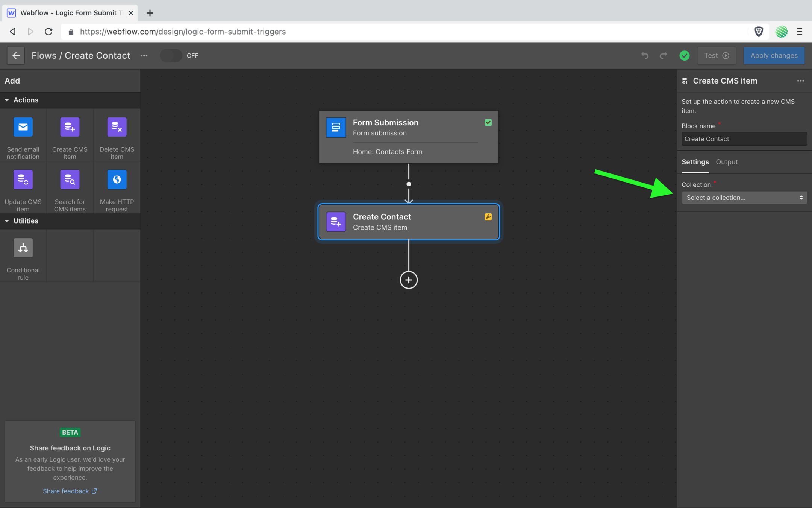Click the Home: Contacts Form text
This screenshot has width=812, height=508.
pos(388,152)
